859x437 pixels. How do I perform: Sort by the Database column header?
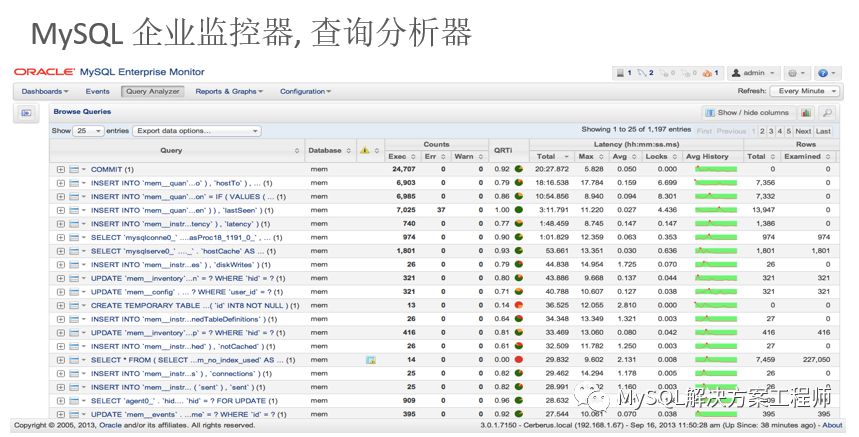(x=330, y=150)
